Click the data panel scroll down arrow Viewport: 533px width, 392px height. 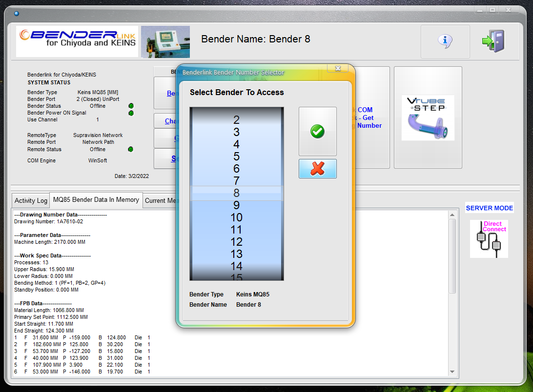coord(451,372)
